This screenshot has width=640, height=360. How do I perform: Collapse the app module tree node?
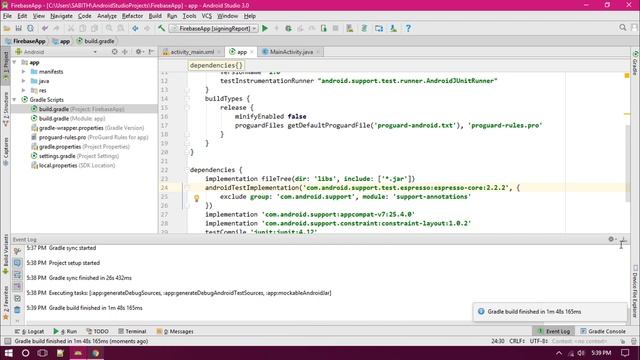[x=15, y=62]
